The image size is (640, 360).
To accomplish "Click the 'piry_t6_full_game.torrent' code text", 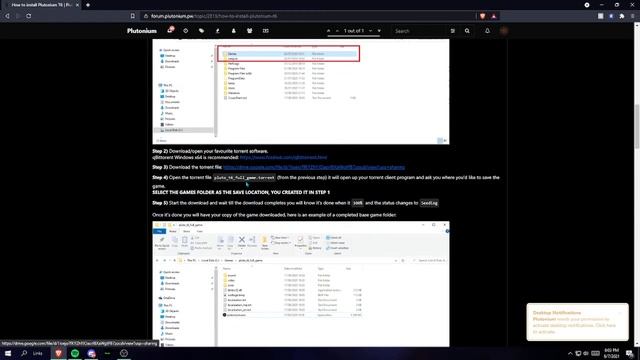I will pos(244,178).
